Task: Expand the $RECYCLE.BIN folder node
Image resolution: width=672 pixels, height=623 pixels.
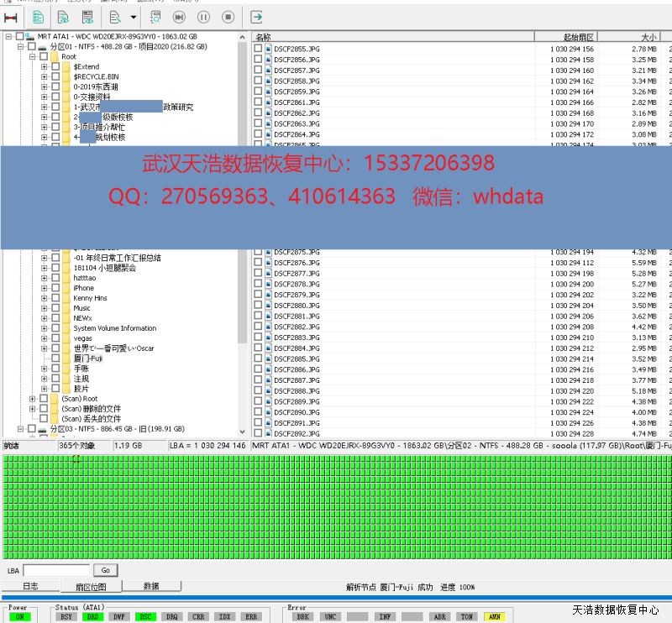Action: (44, 76)
